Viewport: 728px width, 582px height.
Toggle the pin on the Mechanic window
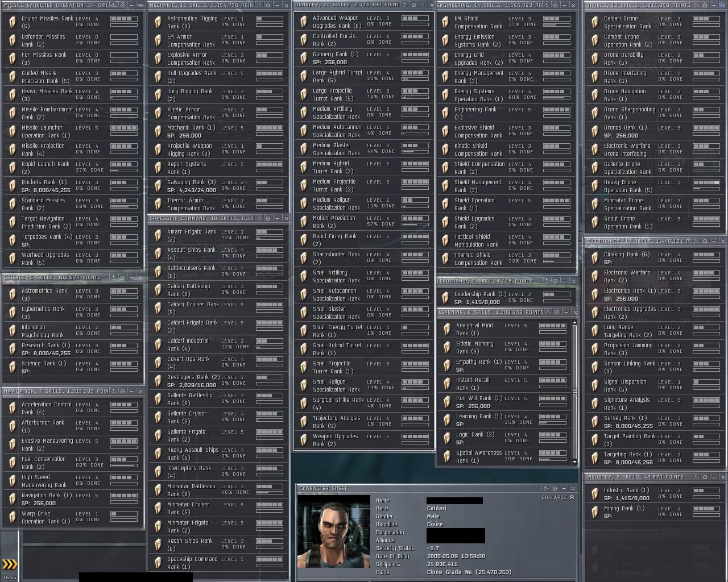coord(268,5)
